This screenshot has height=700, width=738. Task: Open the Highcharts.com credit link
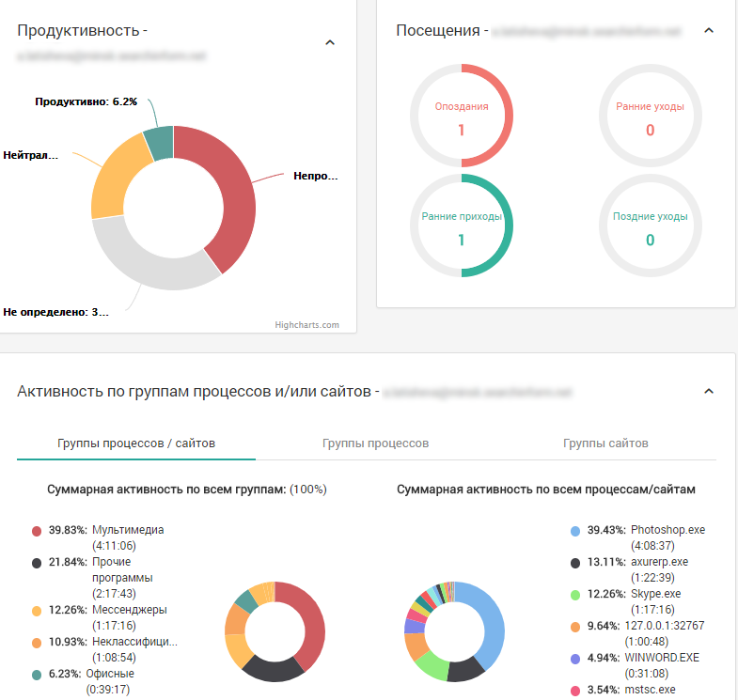click(306, 324)
